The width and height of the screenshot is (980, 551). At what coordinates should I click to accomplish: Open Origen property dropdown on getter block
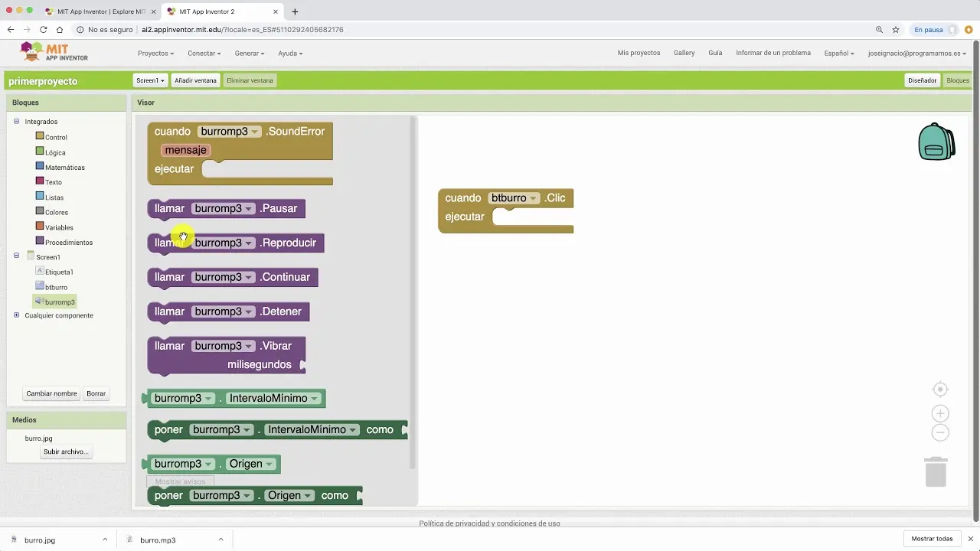click(269, 464)
